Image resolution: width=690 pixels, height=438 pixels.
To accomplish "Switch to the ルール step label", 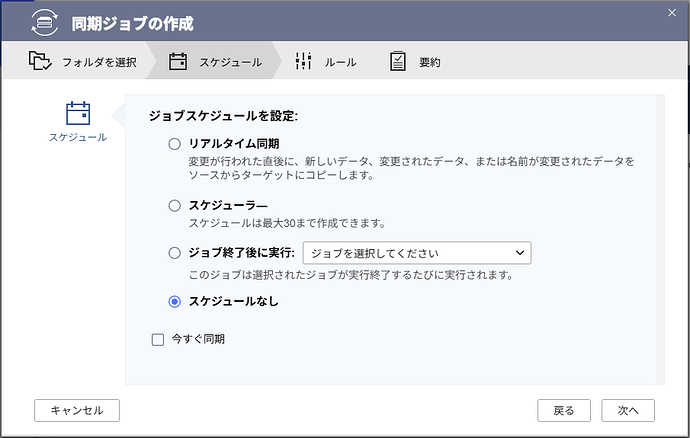I will (x=340, y=62).
